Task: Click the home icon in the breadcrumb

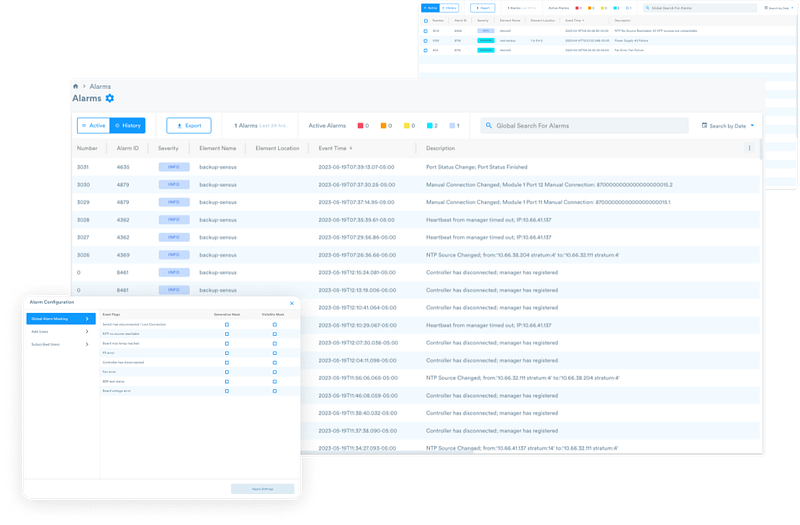Action: click(x=74, y=87)
